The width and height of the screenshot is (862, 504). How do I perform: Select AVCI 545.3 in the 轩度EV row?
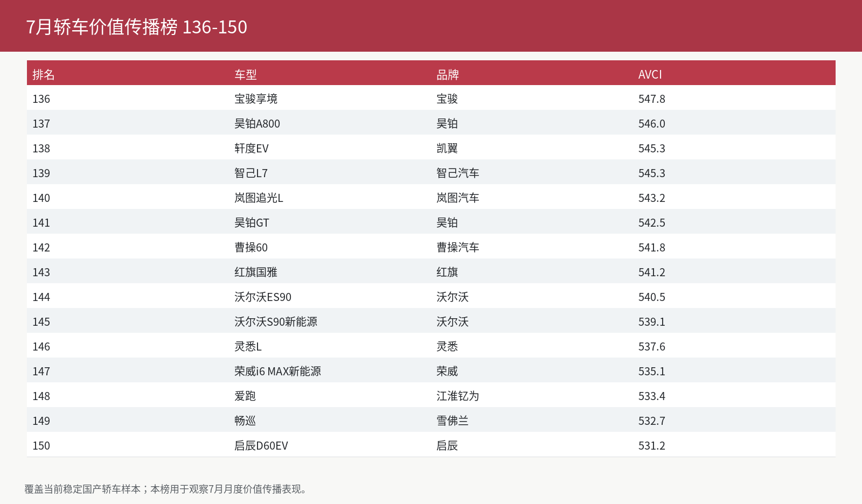coord(652,149)
